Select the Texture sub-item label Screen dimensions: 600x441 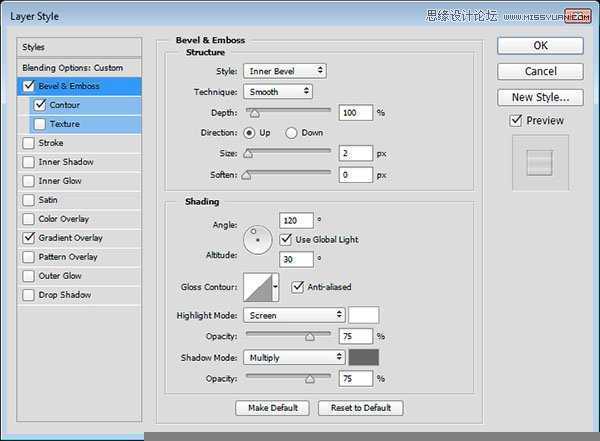coord(65,124)
